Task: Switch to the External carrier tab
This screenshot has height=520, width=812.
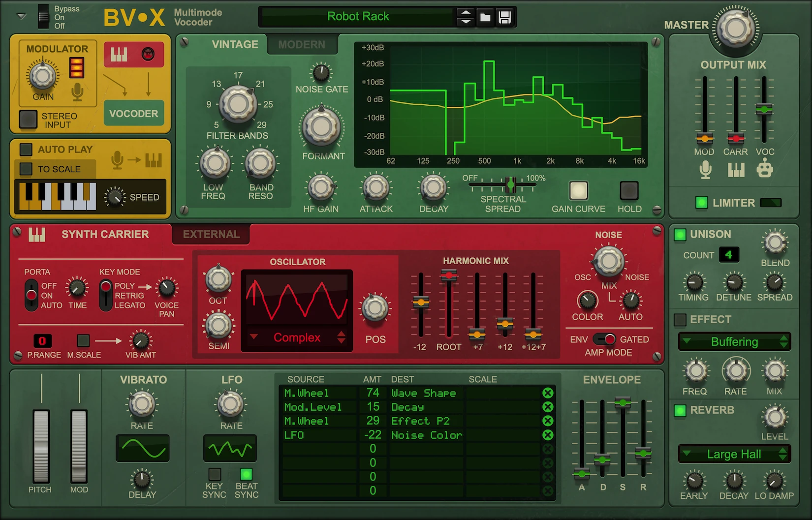Action: coord(211,235)
